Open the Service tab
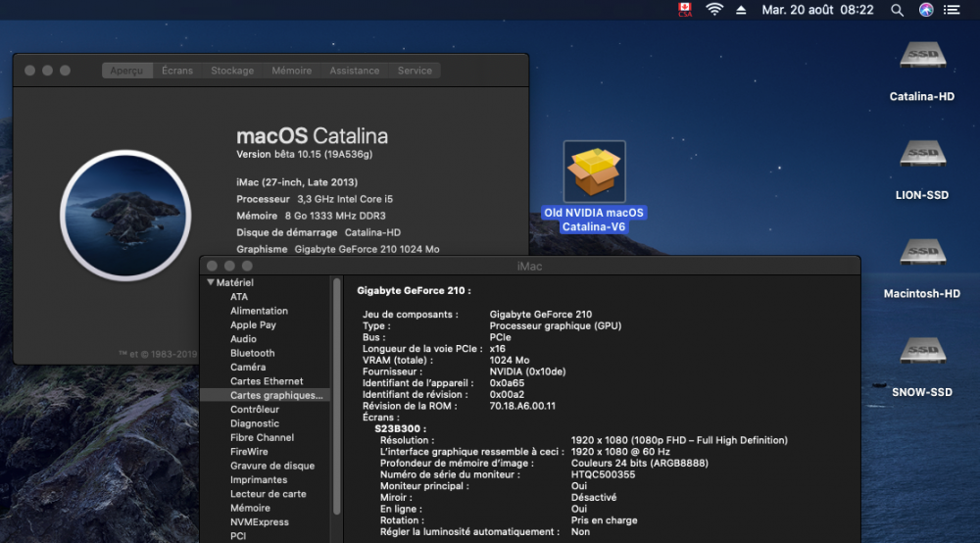The width and height of the screenshot is (980, 543). point(415,71)
